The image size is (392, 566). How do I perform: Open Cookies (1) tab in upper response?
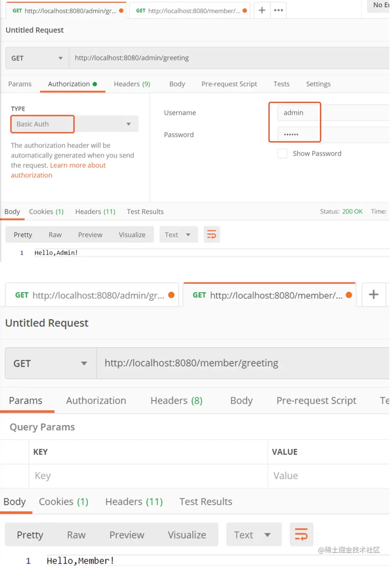[x=46, y=212]
